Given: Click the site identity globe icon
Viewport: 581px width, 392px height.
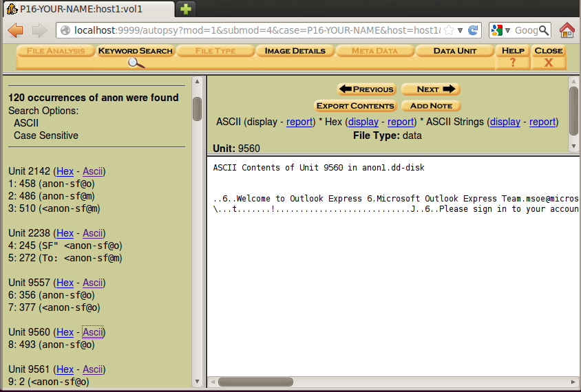Looking at the screenshot, I should point(65,30).
